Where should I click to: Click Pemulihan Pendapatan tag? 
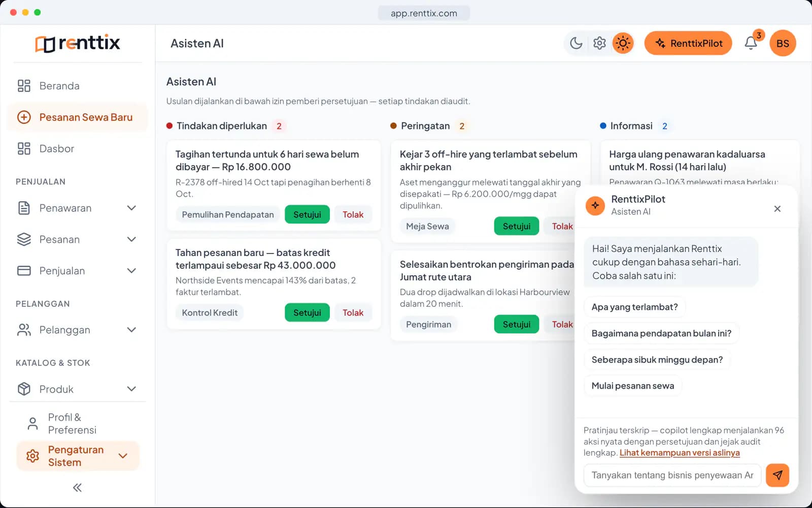228,214
